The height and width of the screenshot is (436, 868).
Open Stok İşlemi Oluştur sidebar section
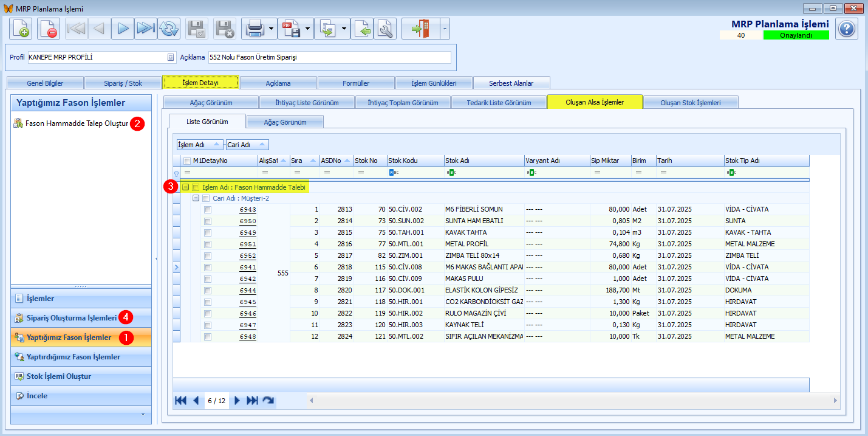coord(81,376)
